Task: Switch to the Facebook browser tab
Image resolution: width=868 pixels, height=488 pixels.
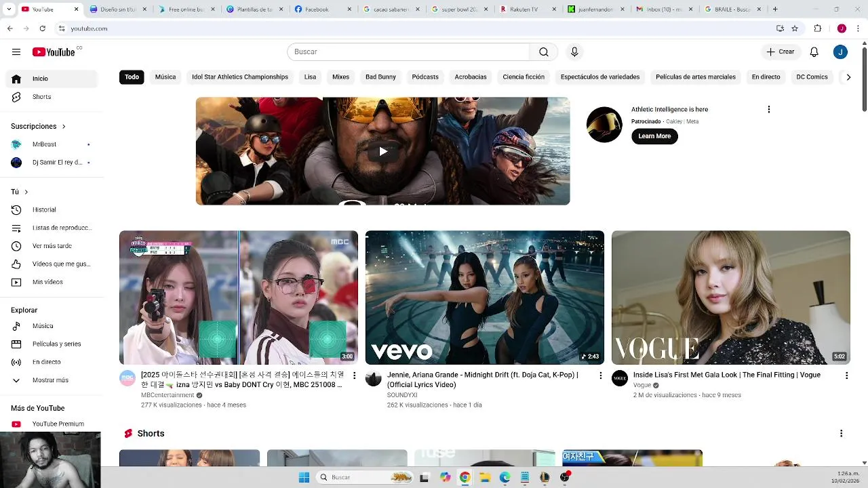Action: coord(322,9)
